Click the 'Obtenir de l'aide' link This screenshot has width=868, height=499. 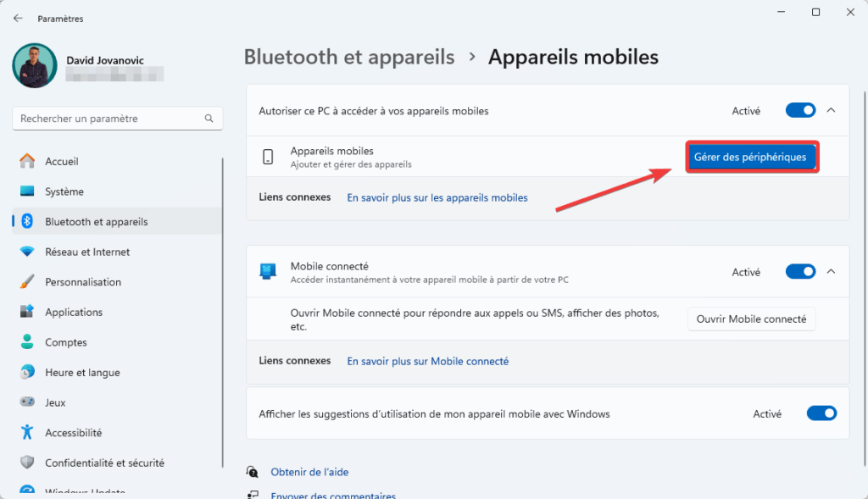309,472
